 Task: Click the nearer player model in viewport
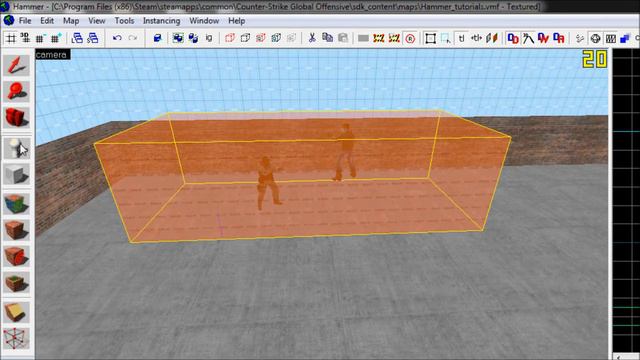pyautogui.click(x=268, y=182)
